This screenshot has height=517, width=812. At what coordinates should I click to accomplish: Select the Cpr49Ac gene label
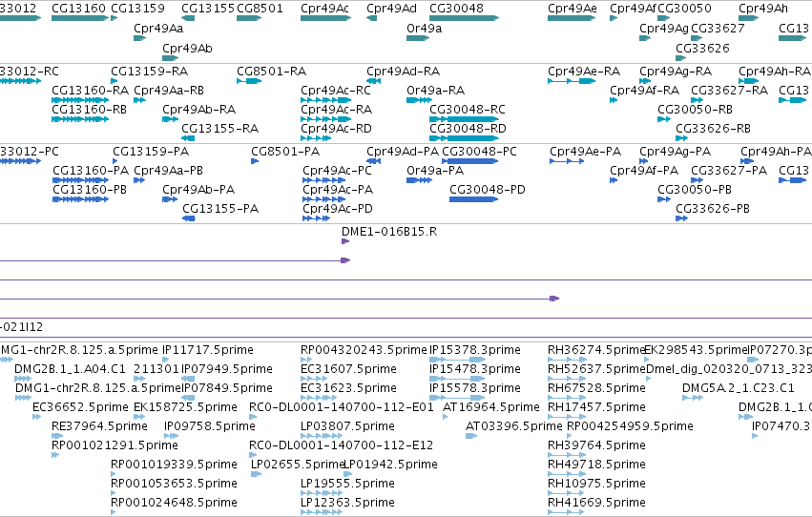(324, 9)
